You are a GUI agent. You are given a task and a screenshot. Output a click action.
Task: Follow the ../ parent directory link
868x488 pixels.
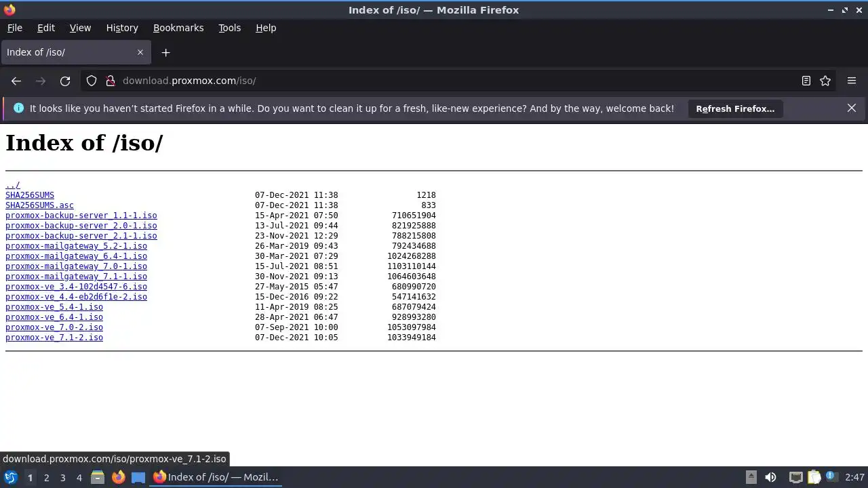(13, 185)
